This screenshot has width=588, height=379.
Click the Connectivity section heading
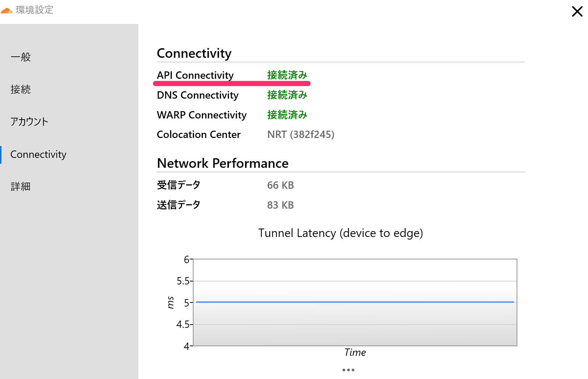click(x=194, y=53)
